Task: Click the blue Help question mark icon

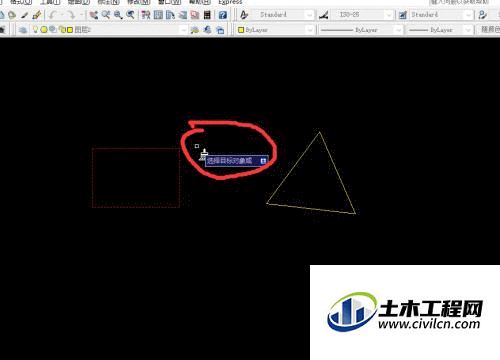Action: coord(223,15)
